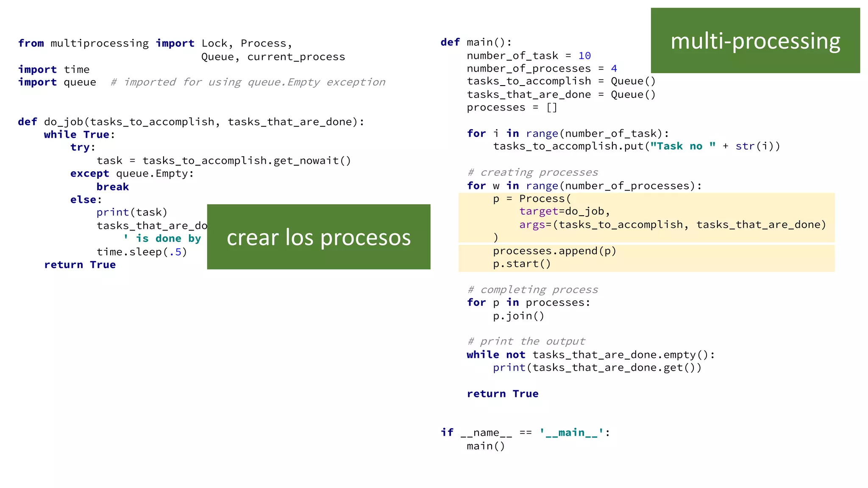Click the target=do_job argument line
Viewport: 868px width, 488px height.
click(x=564, y=211)
